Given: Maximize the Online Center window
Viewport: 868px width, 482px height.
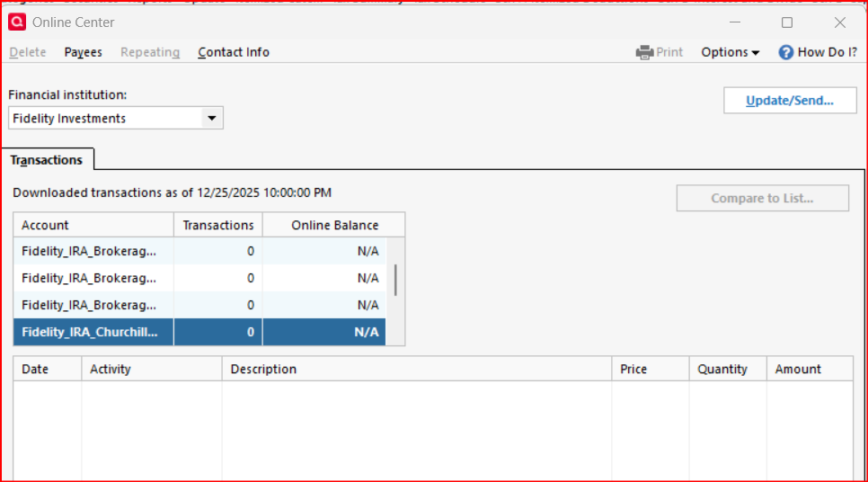Looking at the screenshot, I should [x=787, y=22].
